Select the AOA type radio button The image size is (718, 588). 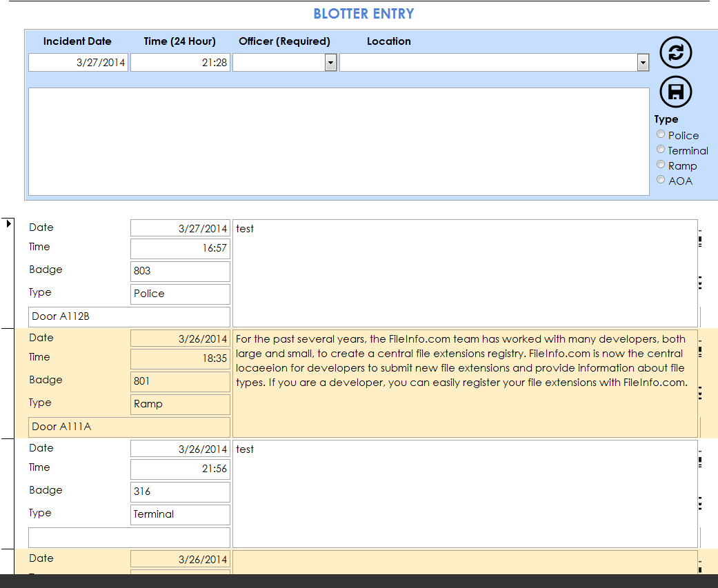(x=660, y=179)
